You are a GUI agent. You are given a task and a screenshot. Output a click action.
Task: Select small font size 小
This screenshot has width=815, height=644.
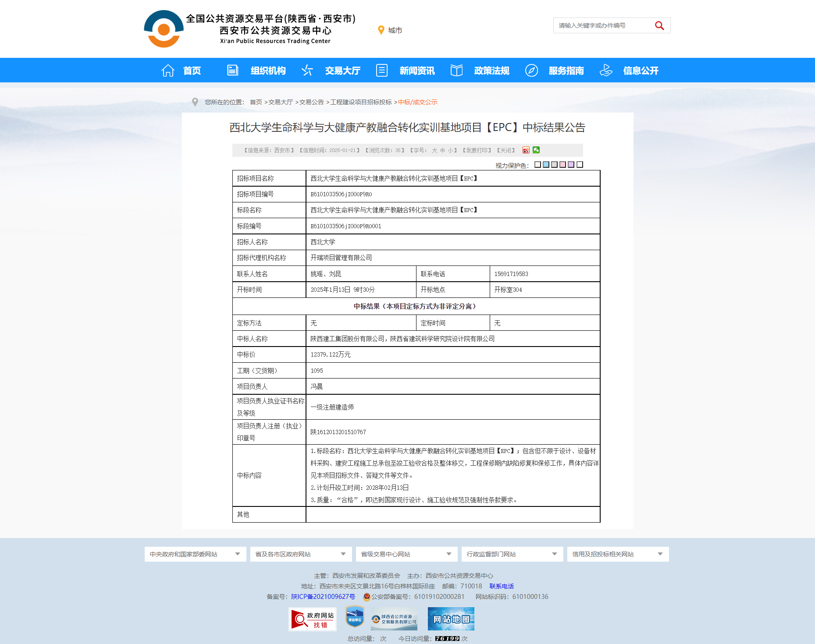click(450, 151)
